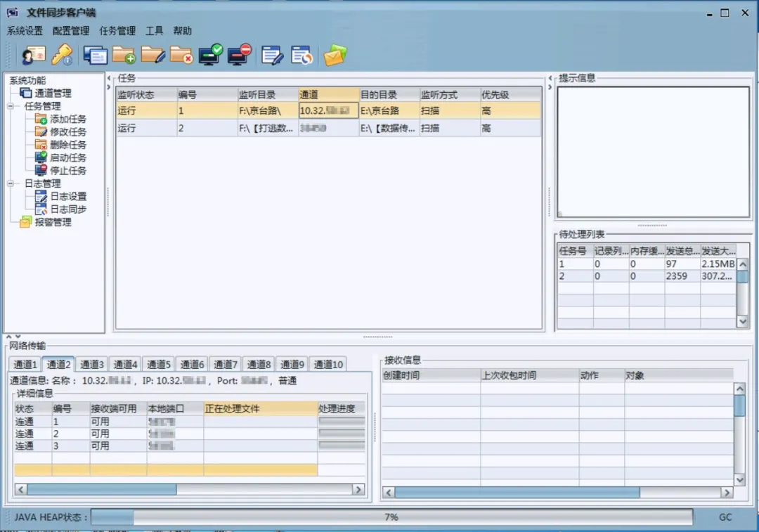Click the 详细信息 horizontal scrollbar right arrow
This screenshot has width=759, height=532.
pyautogui.click(x=358, y=489)
